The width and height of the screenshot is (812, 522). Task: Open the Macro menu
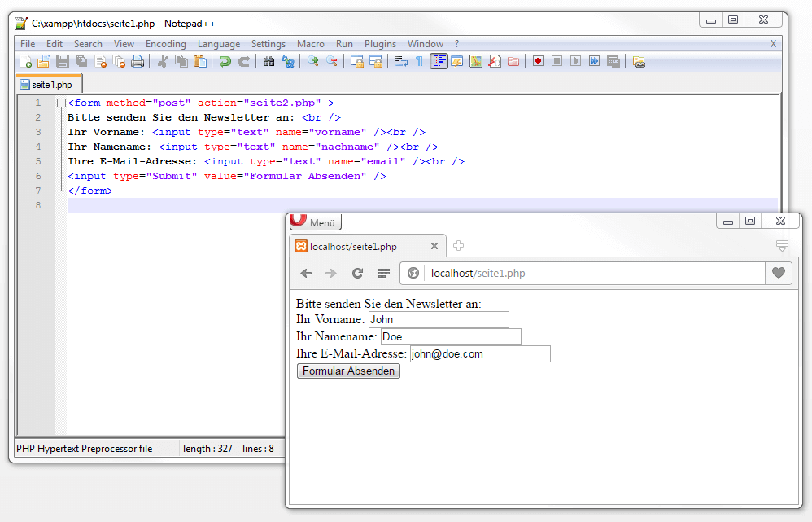(311, 44)
